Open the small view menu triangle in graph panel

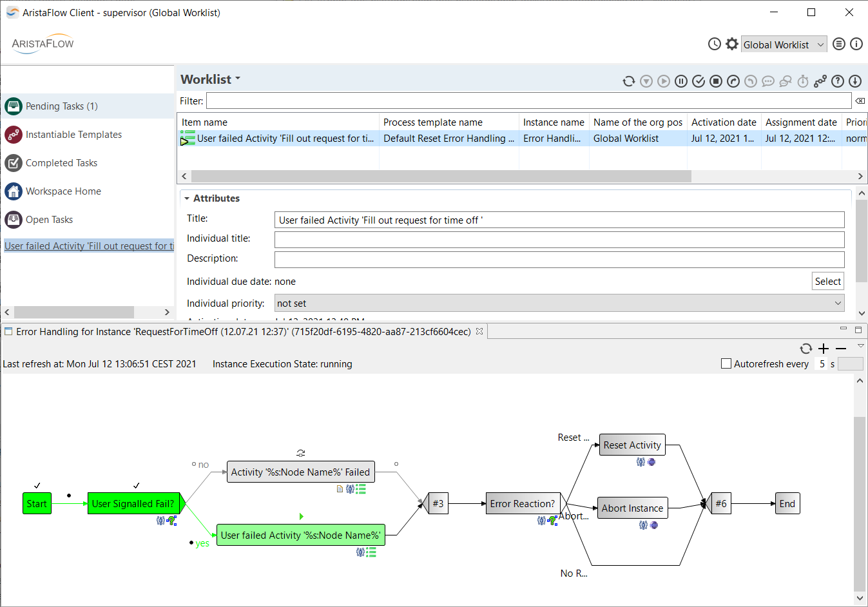click(860, 346)
